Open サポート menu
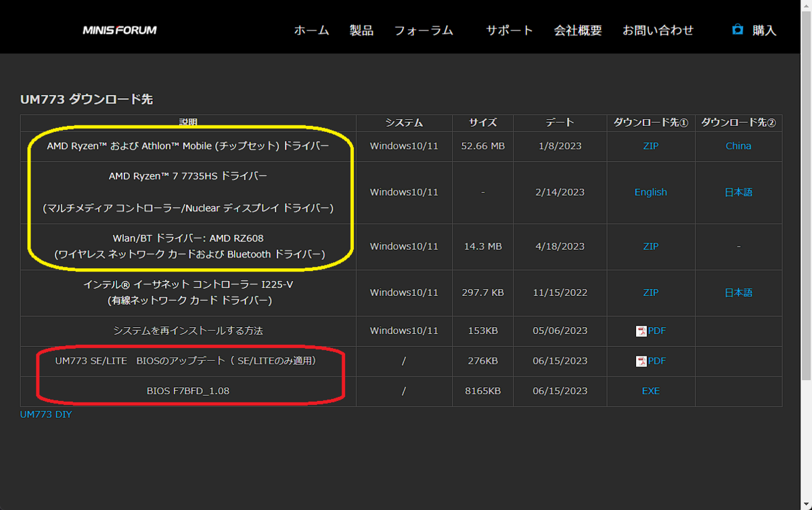 pyautogui.click(x=510, y=30)
